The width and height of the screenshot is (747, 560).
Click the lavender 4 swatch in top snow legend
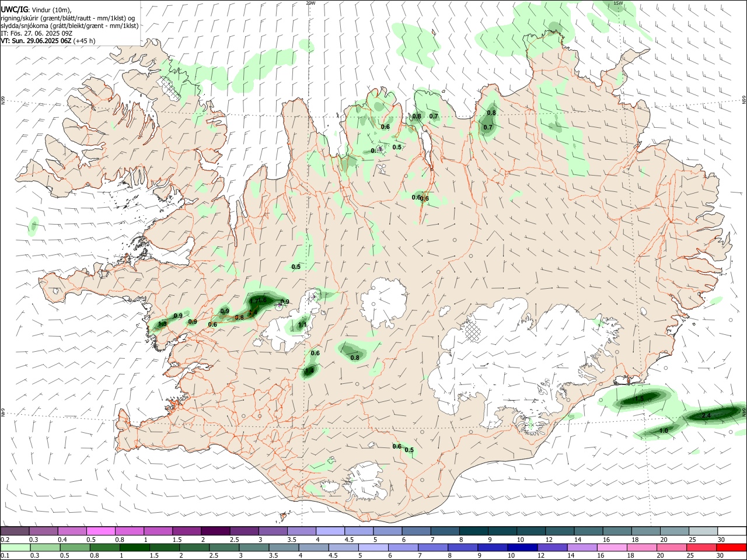tap(330, 531)
